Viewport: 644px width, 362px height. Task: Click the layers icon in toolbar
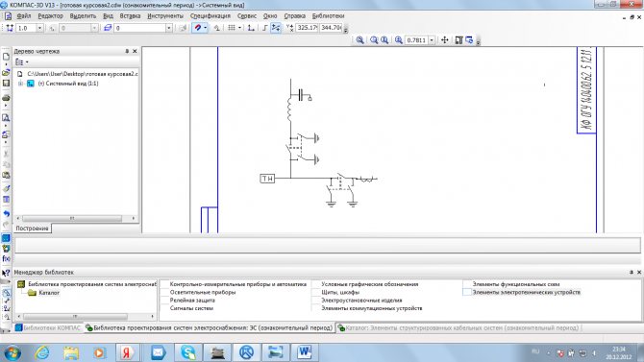pyautogui.click(x=108, y=28)
